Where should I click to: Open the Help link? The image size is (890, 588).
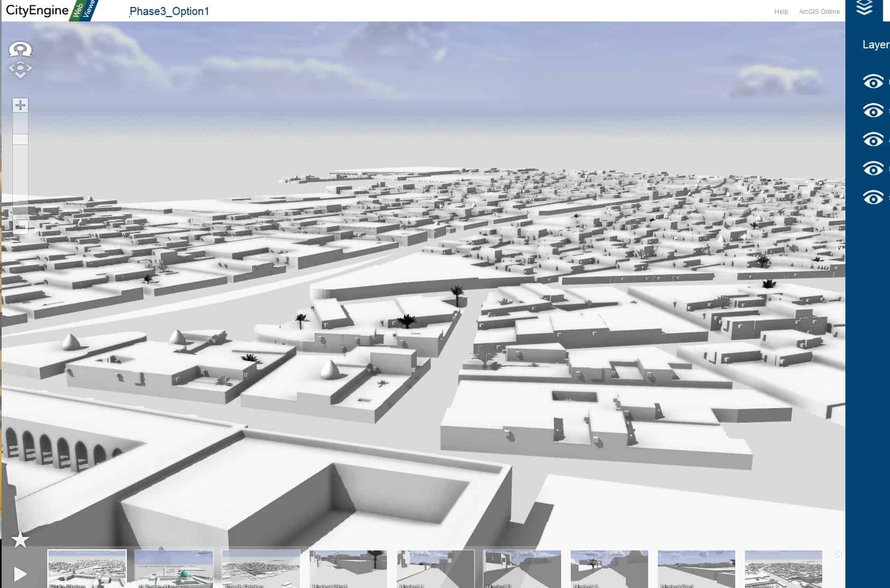click(781, 12)
